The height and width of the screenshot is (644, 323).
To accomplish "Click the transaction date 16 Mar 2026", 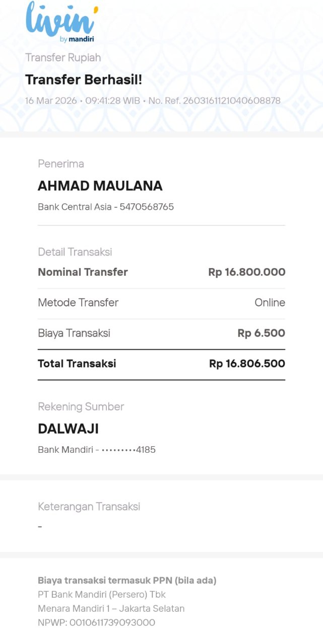I will [x=51, y=101].
